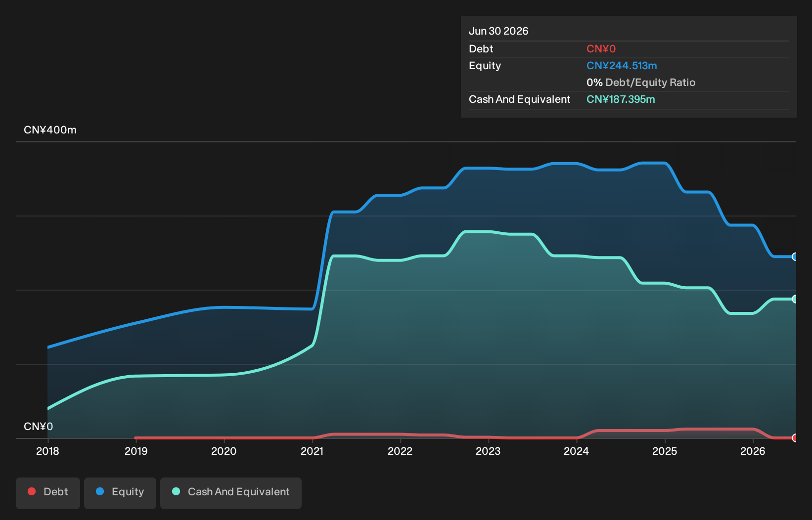Click the Cash And Equivalent tooltip label
This screenshot has width=812, height=520.
coord(520,99)
